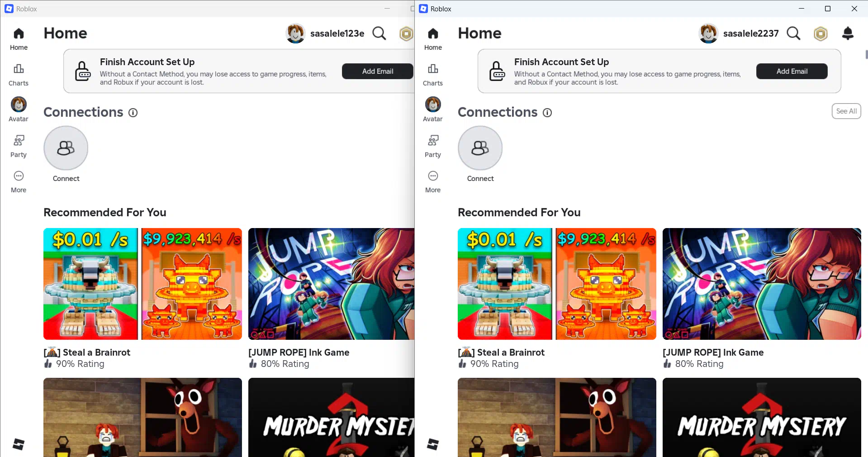The image size is (868, 457).
Task: Click Connect circle in right window
Action: point(480,148)
